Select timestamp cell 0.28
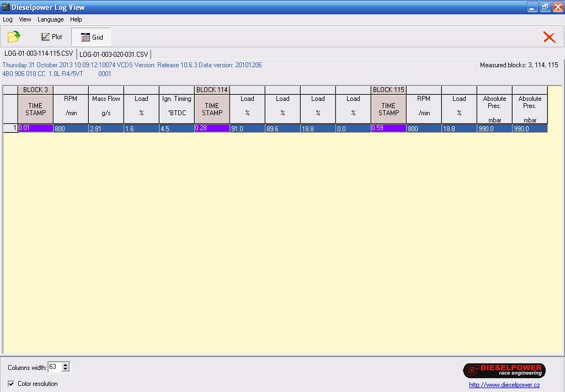Image resolution: width=565 pixels, height=392 pixels. click(212, 128)
